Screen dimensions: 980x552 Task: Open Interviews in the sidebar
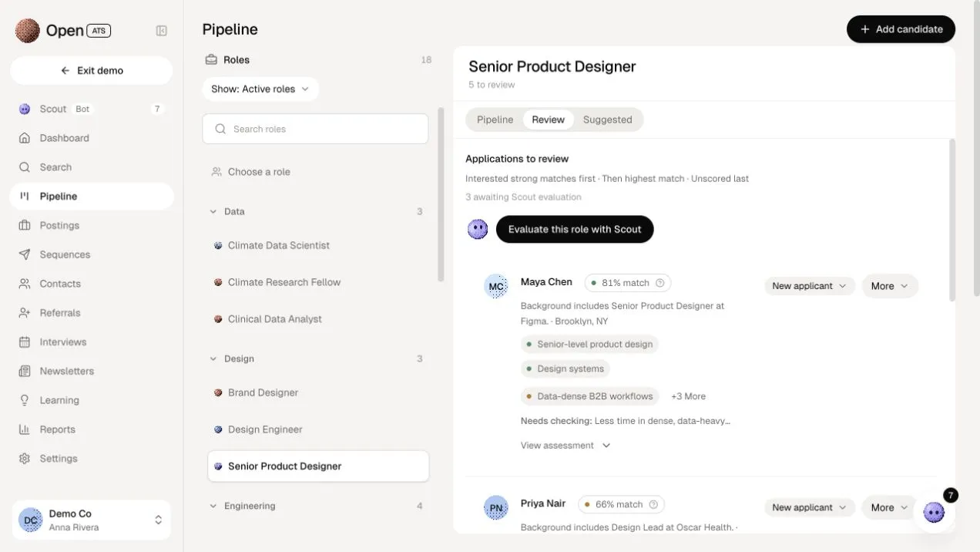click(91, 342)
